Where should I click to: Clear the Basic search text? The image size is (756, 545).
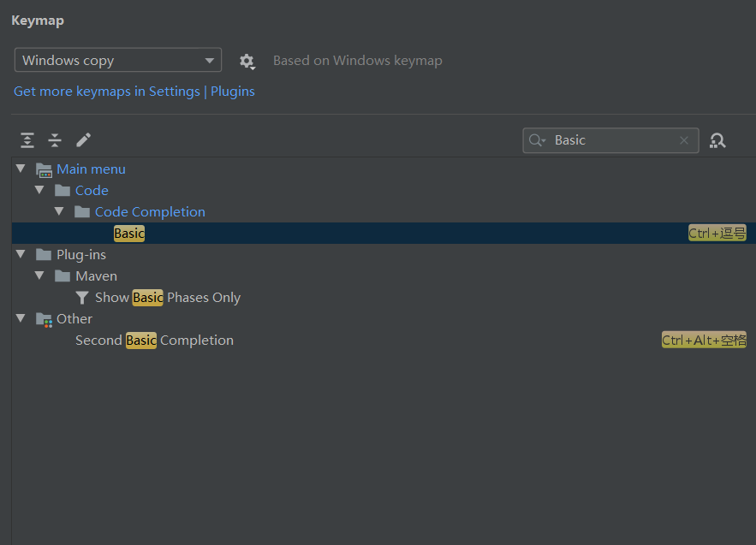click(x=683, y=140)
